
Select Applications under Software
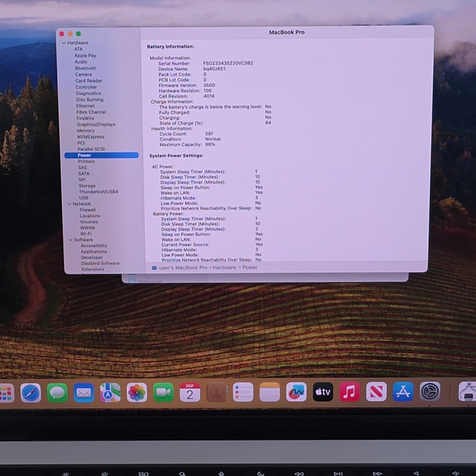(94, 251)
